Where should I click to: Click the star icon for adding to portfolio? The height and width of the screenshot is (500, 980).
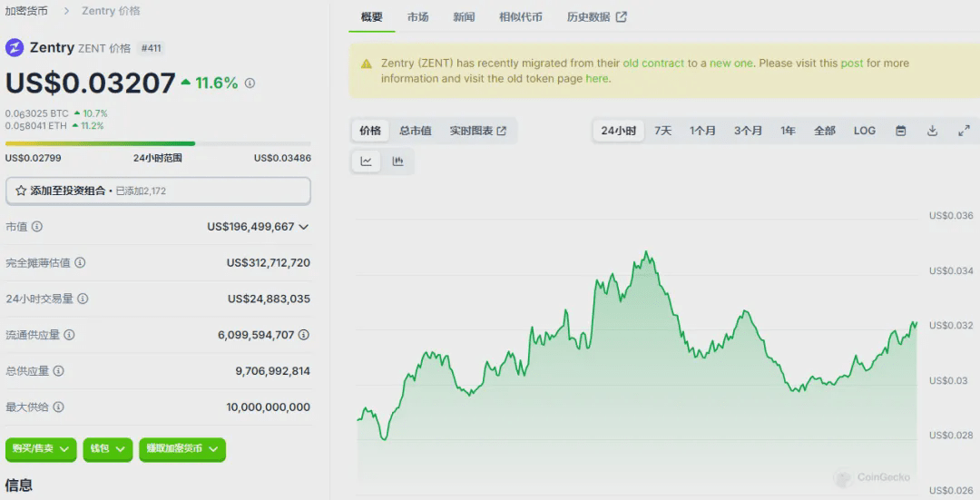pos(21,191)
